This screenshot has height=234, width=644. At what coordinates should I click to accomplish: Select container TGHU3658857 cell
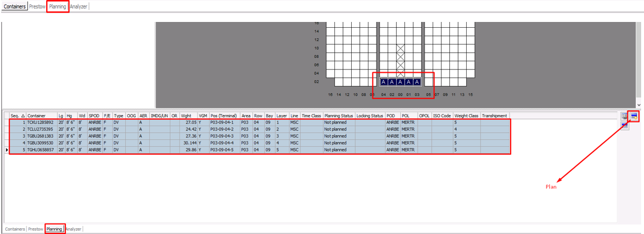point(42,150)
